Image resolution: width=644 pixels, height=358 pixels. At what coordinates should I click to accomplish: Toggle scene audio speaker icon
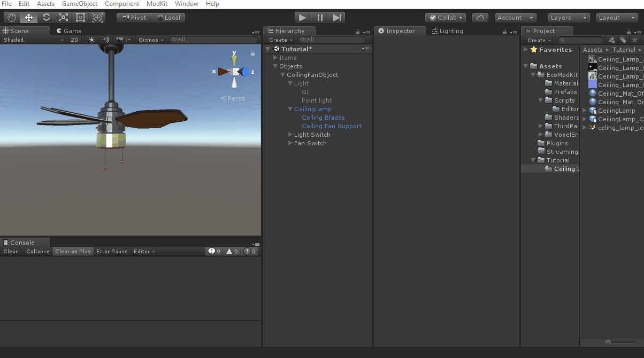pyautogui.click(x=105, y=40)
